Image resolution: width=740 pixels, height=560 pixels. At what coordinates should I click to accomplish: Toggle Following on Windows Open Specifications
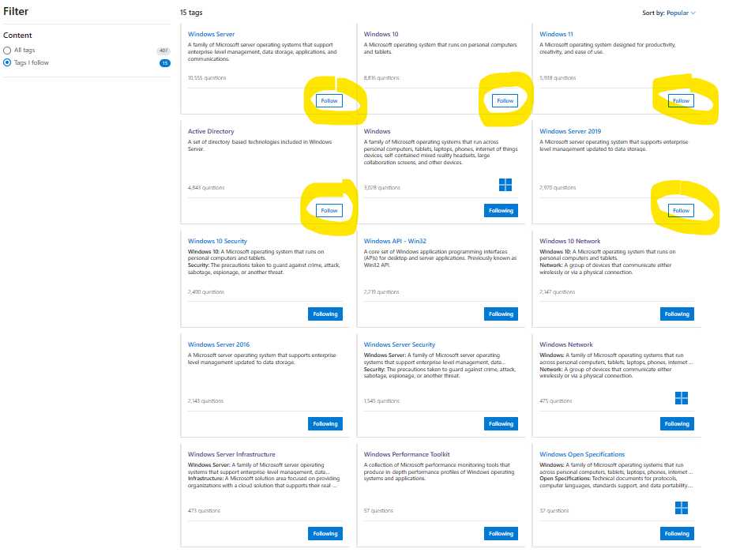coord(677,534)
